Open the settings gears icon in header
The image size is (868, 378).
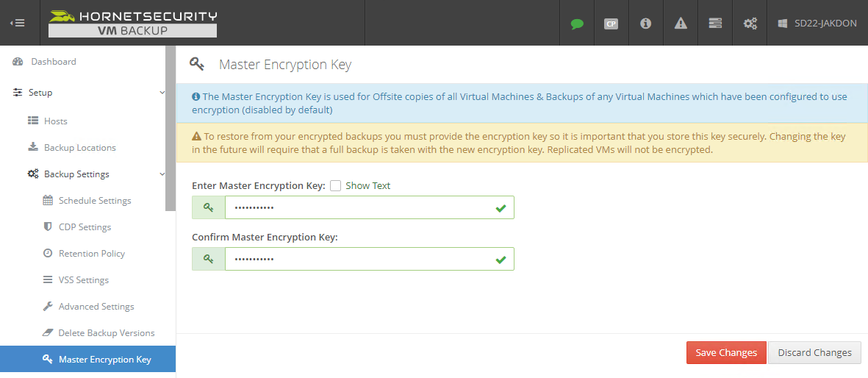[x=750, y=24]
